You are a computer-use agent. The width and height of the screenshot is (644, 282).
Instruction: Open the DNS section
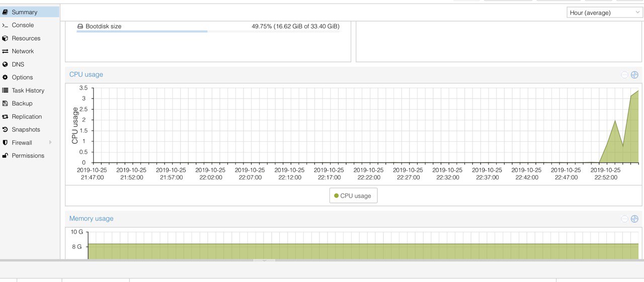(30, 64)
